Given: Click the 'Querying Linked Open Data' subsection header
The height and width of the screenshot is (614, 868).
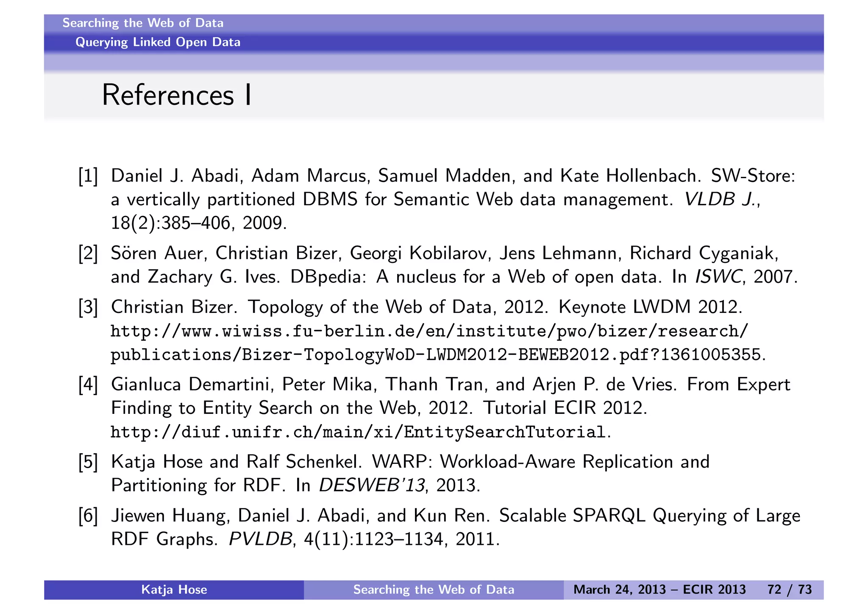Looking at the screenshot, I should click(x=158, y=42).
